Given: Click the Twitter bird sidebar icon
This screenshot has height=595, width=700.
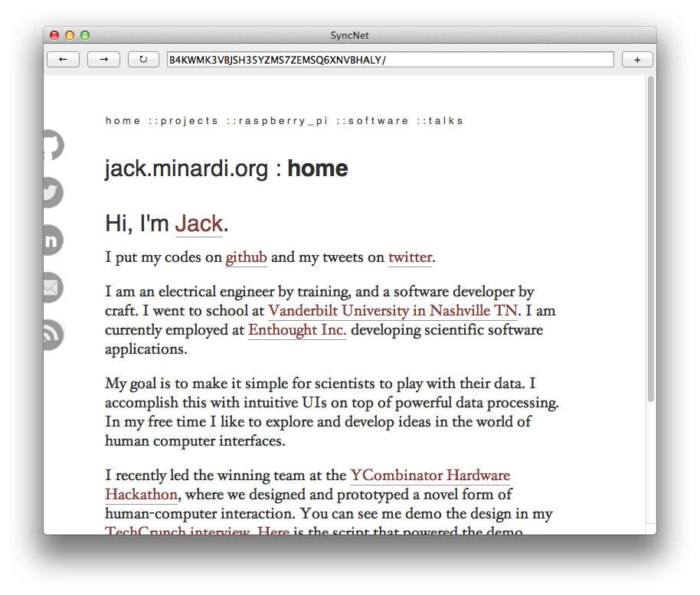Looking at the screenshot, I should point(51,193).
